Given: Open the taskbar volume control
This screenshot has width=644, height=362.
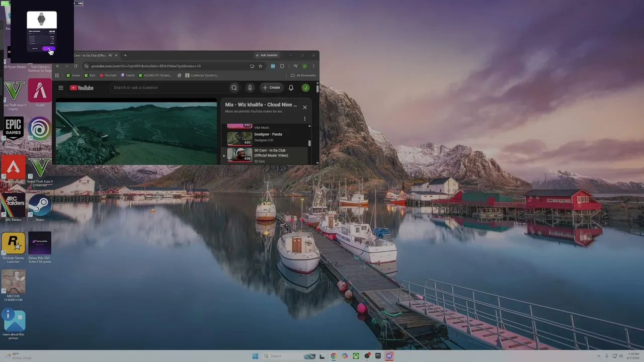Looking at the screenshot, I should 621,356.
